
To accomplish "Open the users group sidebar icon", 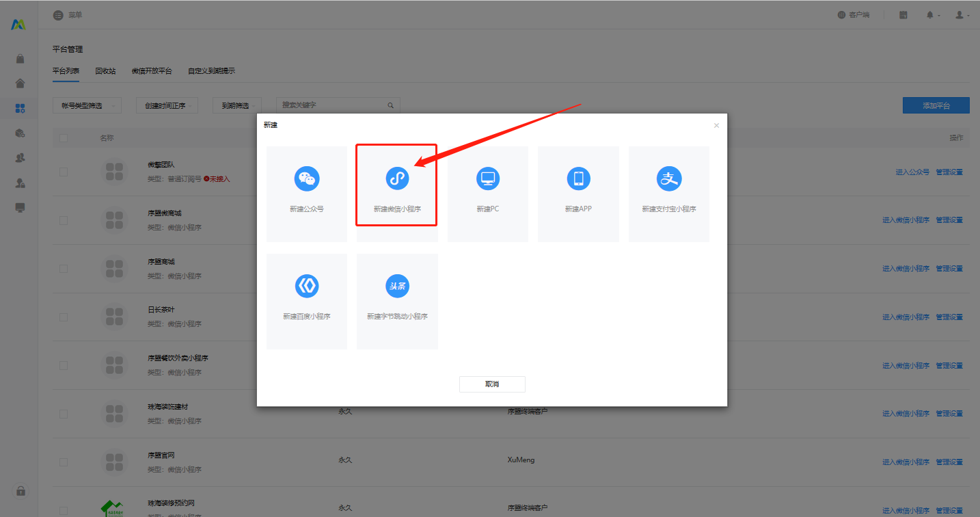I will 21,157.
